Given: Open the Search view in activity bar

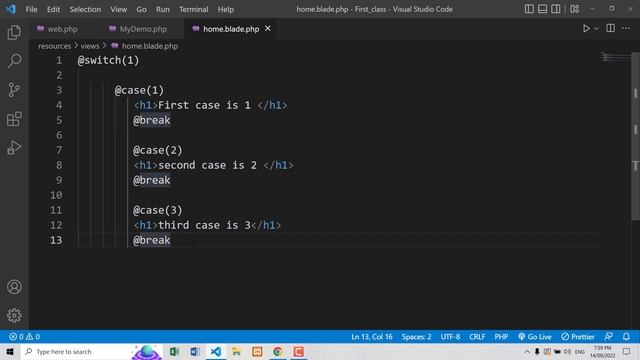Looking at the screenshot, I should (14, 61).
